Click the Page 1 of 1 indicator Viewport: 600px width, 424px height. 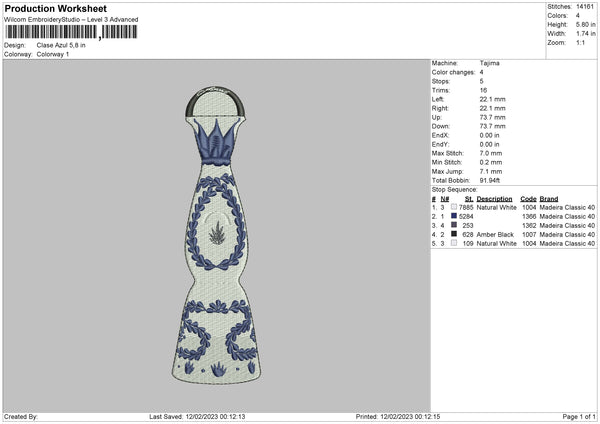(x=579, y=416)
